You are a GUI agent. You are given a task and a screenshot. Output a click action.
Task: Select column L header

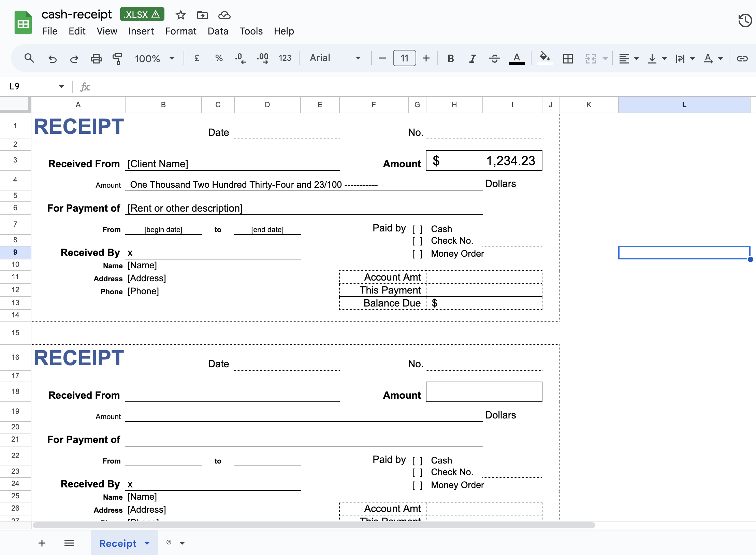click(684, 105)
